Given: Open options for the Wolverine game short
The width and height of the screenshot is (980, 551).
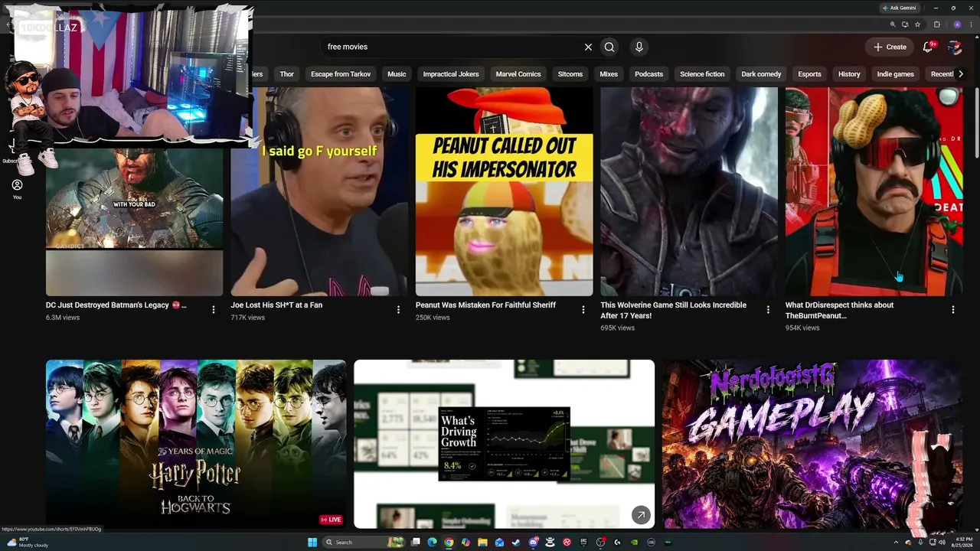Looking at the screenshot, I should tap(768, 310).
